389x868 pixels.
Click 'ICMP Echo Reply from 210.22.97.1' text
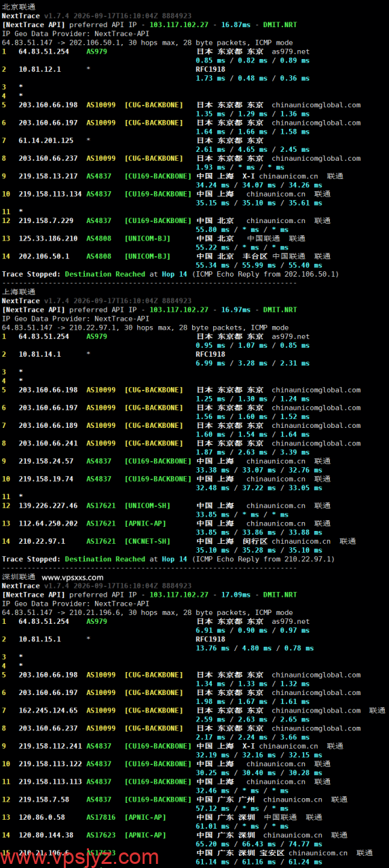(264, 559)
